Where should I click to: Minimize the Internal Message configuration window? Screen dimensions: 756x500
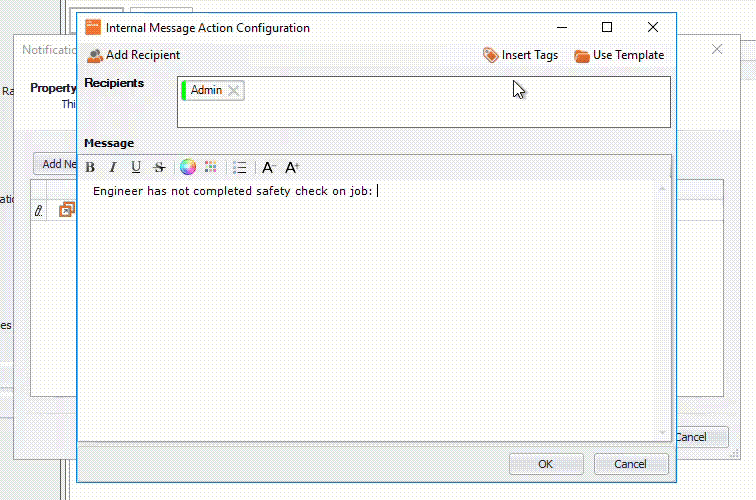[562, 27]
